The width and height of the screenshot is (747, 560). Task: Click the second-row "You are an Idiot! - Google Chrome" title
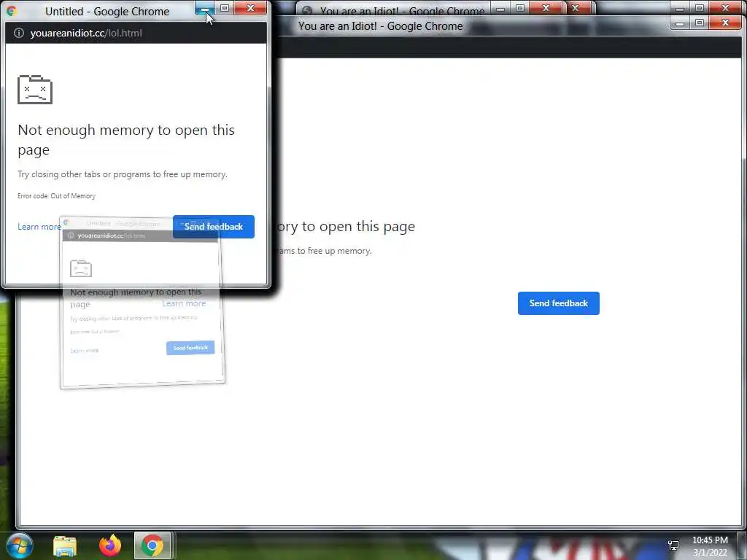(380, 26)
